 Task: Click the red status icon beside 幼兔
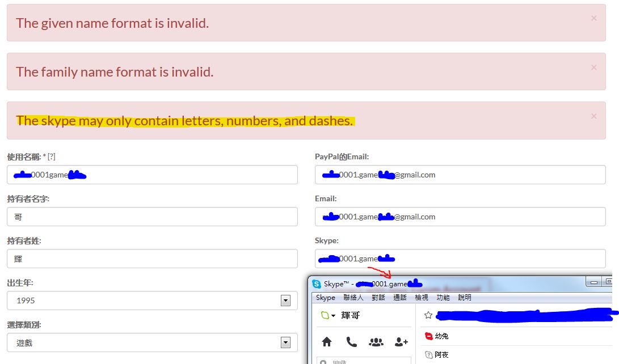coord(429,336)
